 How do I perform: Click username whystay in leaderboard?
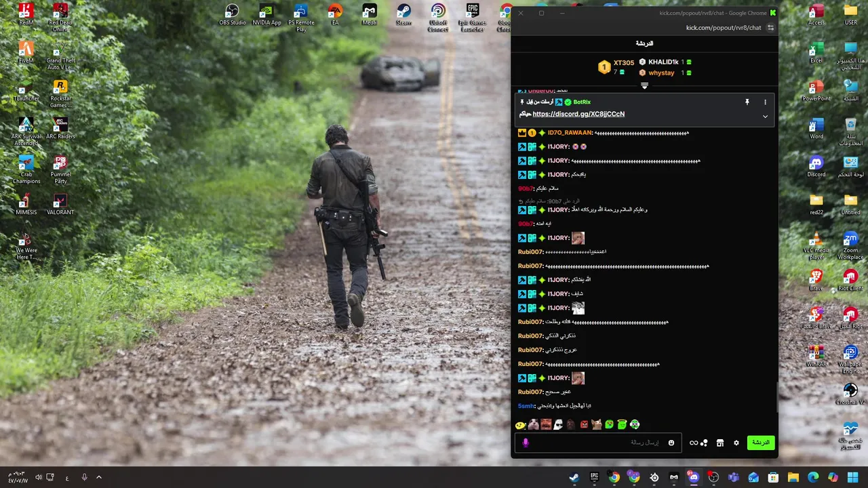click(661, 73)
